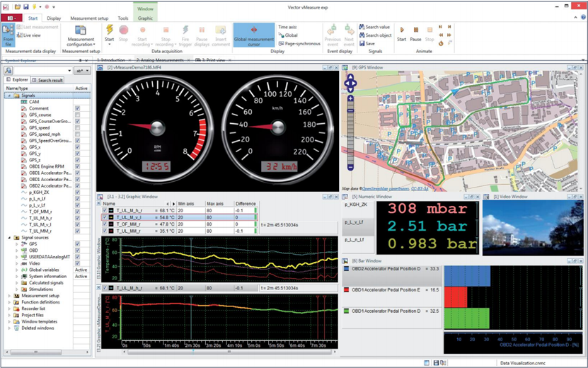Toggle Active checkbox for Comment signal

tap(77, 108)
